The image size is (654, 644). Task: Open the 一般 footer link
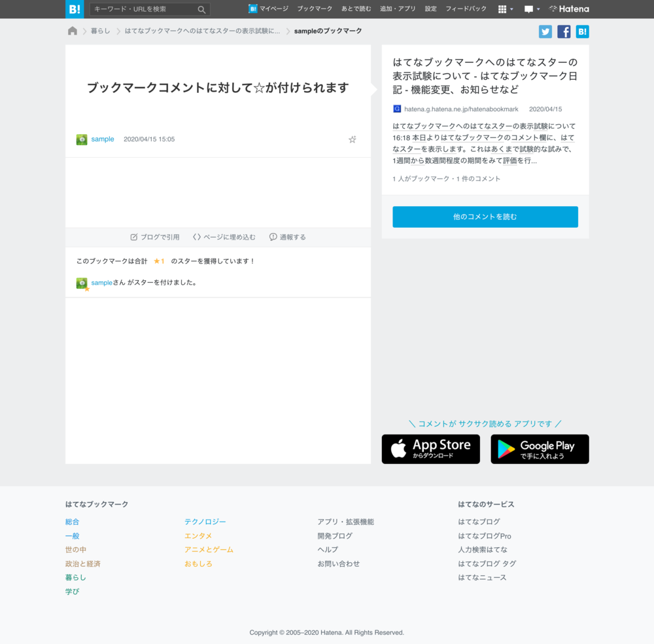click(72, 536)
